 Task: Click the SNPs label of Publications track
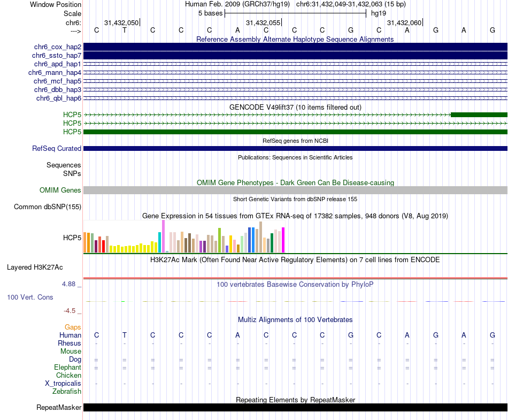[x=72, y=174]
